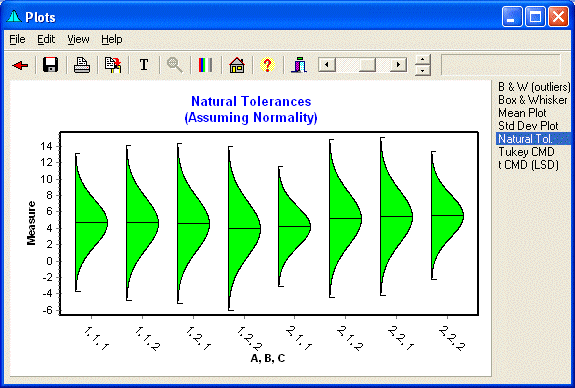Click the green distribution for group 2,1,1
The width and height of the screenshot is (575, 388).
click(294, 227)
